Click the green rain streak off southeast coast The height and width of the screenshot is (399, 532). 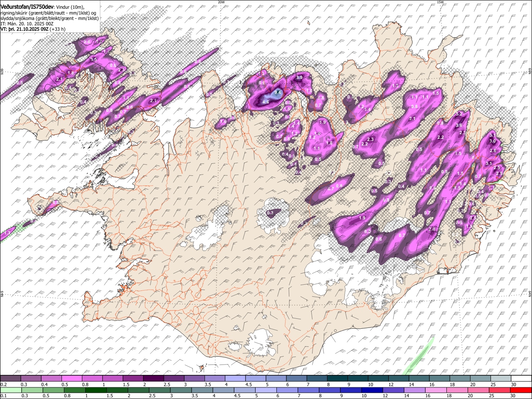419,357
